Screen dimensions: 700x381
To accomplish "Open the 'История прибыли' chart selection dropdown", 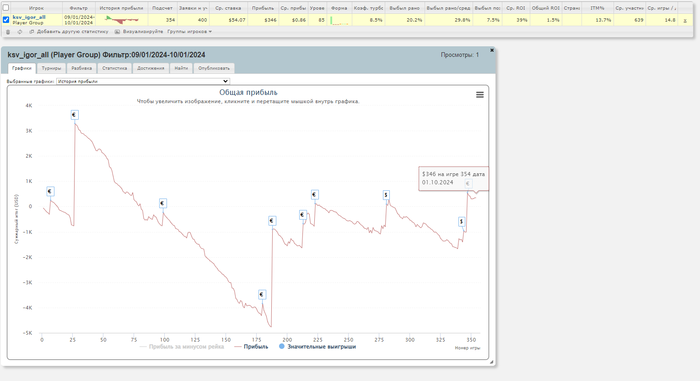I will pyautogui.click(x=143, y=81).
